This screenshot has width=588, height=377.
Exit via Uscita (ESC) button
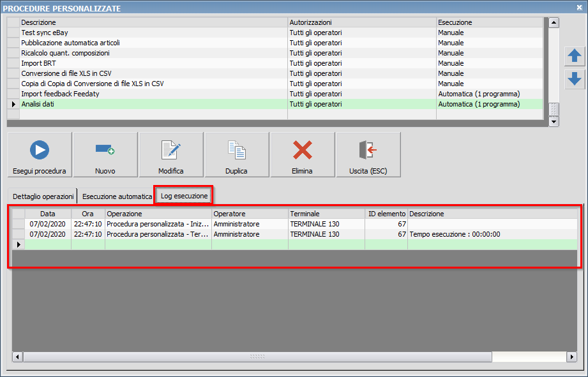[368, 154]
